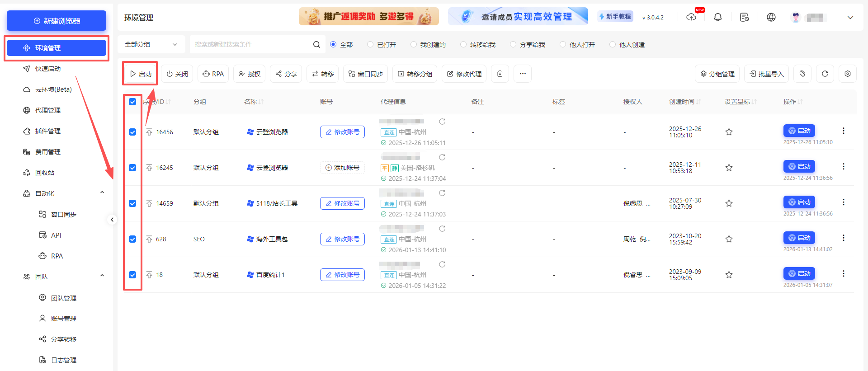Star the environment 628
Viewport: 868px width, 371px height.
(729, 239)
